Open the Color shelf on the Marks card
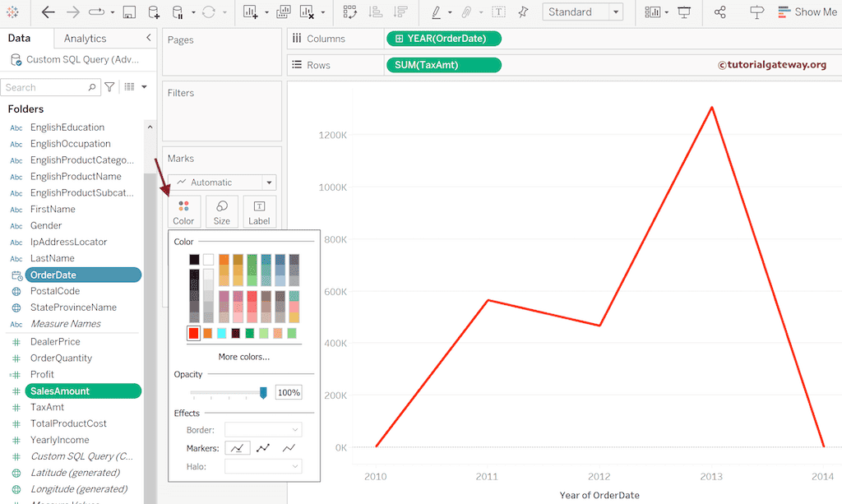 183,211
